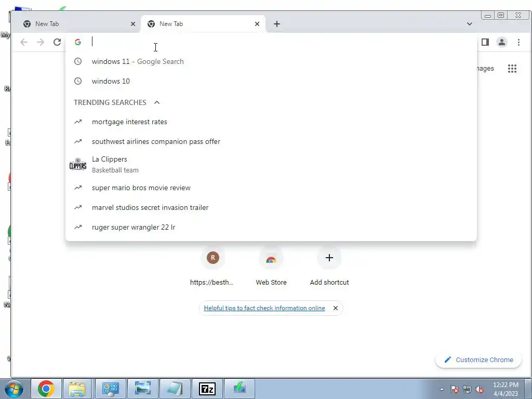Open the side panel icon
The height and width of the screenshot is (399, 532).
(x=485, y=42)
